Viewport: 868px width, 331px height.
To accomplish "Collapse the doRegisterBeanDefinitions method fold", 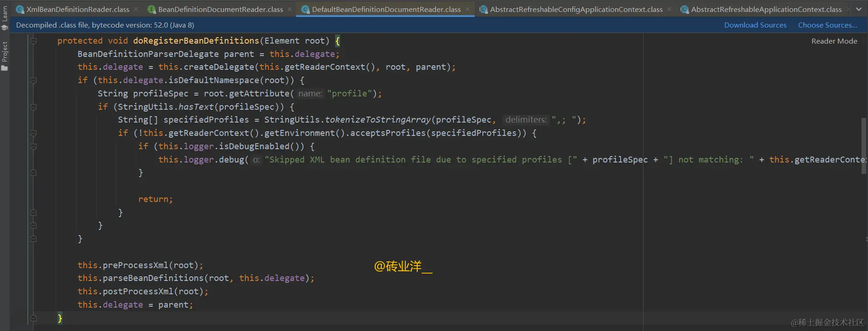I will click(x=34, y=41).
